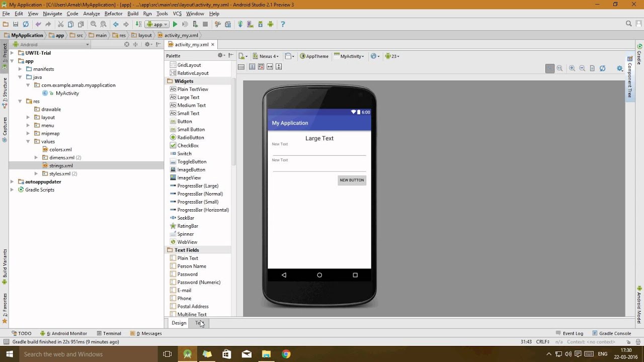Click the Stop square icon

[205, 24]
